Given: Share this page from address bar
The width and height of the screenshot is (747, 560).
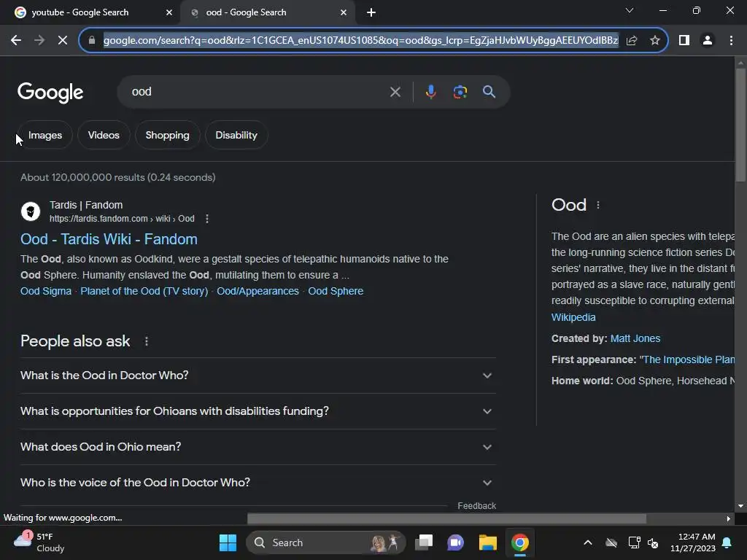Looking at the screenshot, I should 632,41.
